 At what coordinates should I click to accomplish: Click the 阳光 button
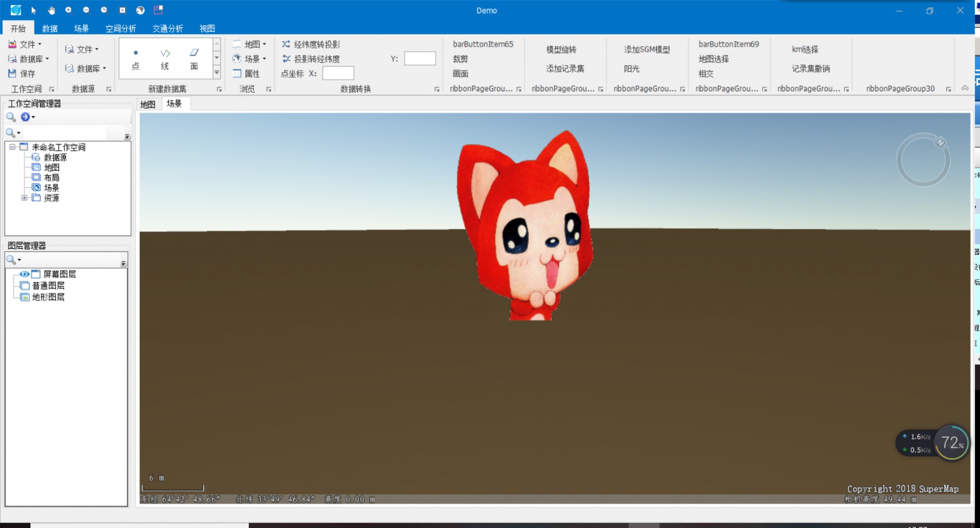(632, 68)
